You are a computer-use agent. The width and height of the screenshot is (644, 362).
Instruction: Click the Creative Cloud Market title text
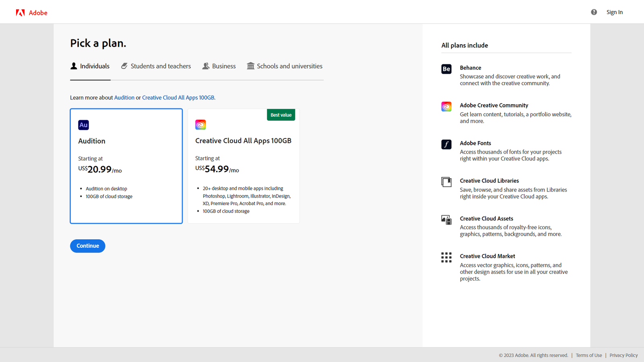click(x=487, y=256)
